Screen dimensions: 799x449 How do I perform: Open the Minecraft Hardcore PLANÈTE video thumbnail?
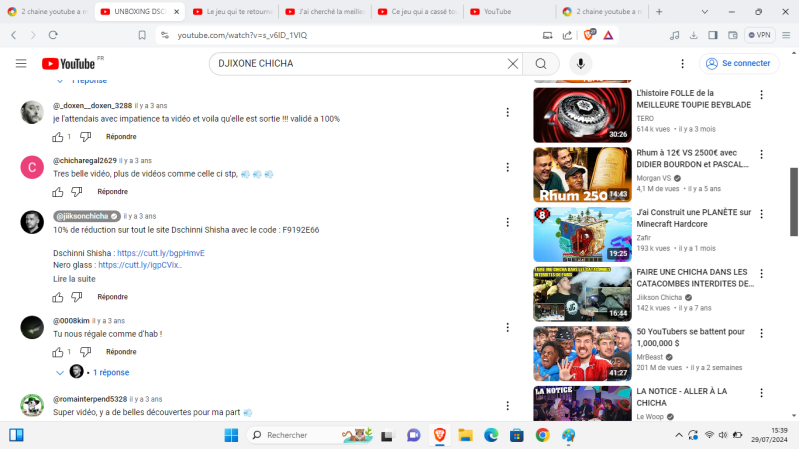[x=582, y=234]
